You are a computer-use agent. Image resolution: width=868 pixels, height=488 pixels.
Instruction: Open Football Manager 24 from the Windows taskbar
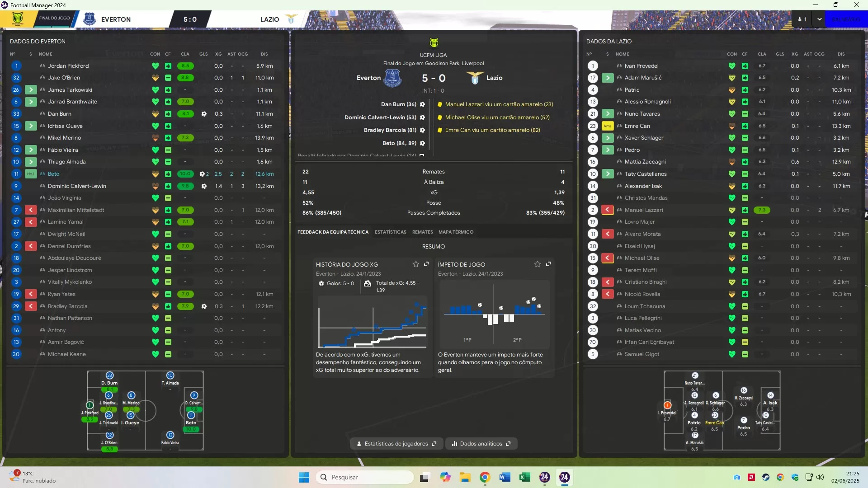tap(564, 477)
